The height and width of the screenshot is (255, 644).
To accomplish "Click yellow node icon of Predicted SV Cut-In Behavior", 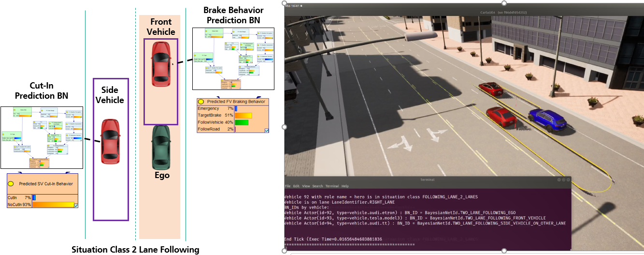I will [11, 184].
